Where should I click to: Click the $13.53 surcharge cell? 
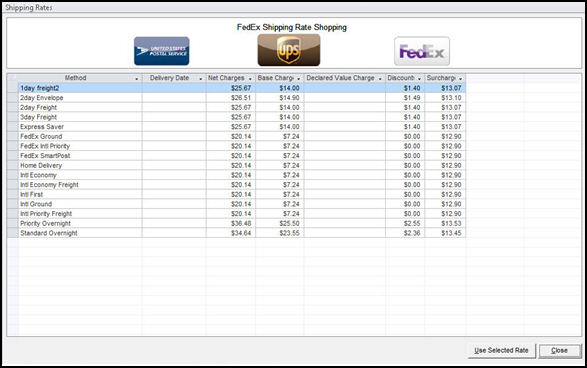click(445, 223)
